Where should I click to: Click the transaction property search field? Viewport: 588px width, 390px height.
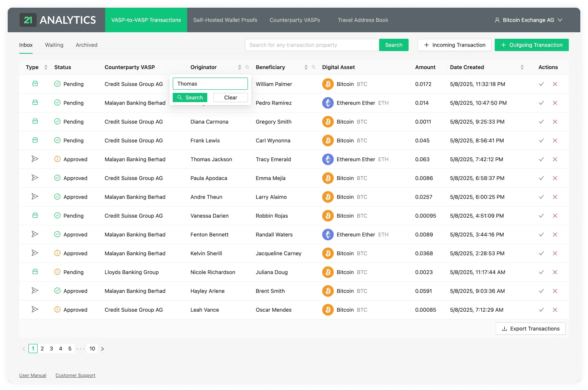click(x=312, y=45)
